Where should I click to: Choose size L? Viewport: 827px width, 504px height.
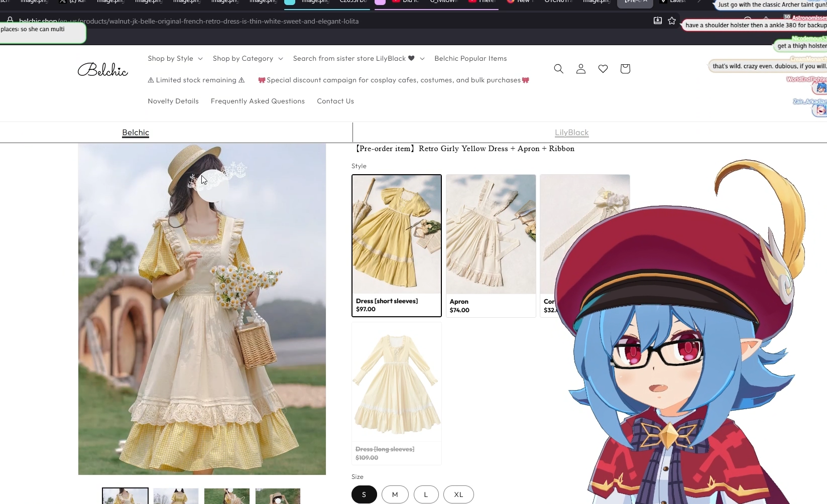[426, 494]
